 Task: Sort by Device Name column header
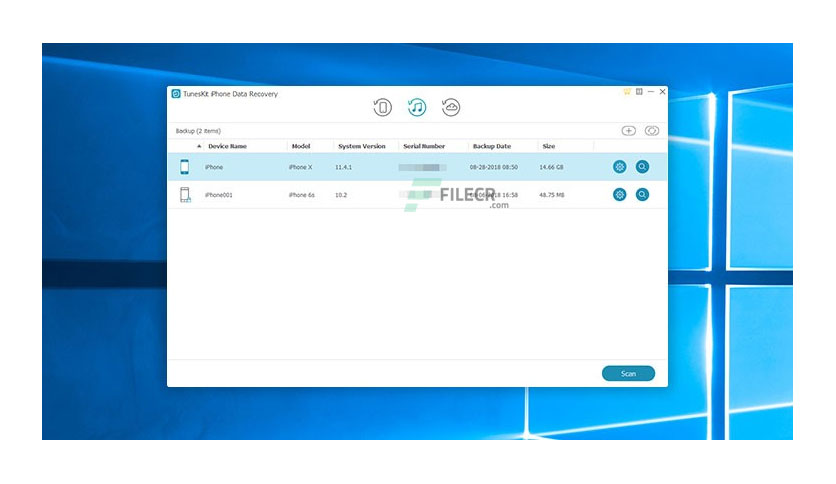tap(227, 146)
